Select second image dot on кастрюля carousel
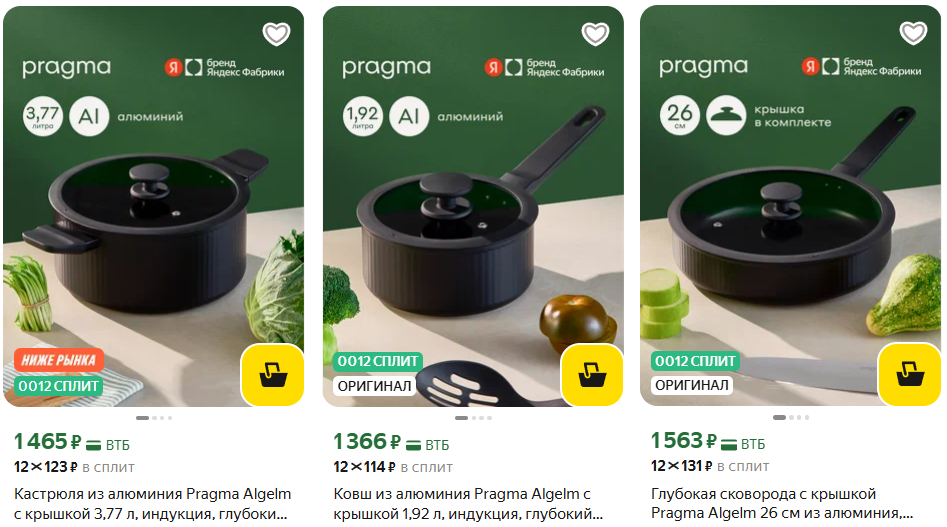 [x=155, y=418]
